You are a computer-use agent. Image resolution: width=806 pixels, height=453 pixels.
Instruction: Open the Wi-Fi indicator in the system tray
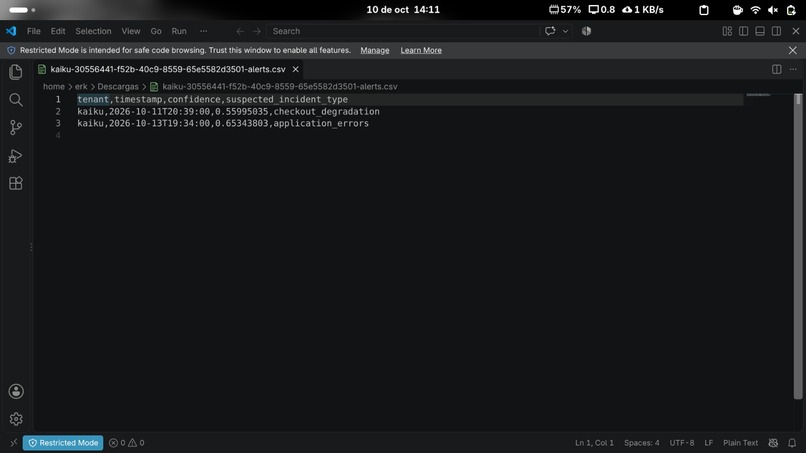point(756,10)
